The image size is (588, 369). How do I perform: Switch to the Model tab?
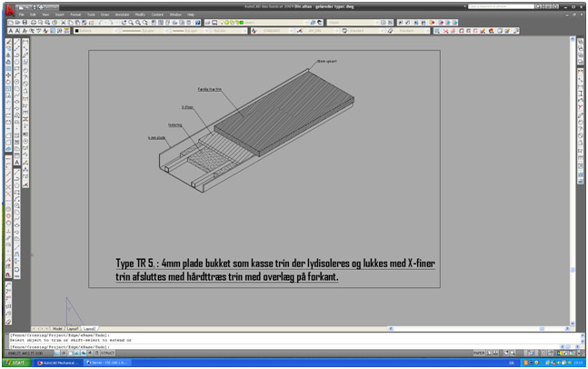57,328
